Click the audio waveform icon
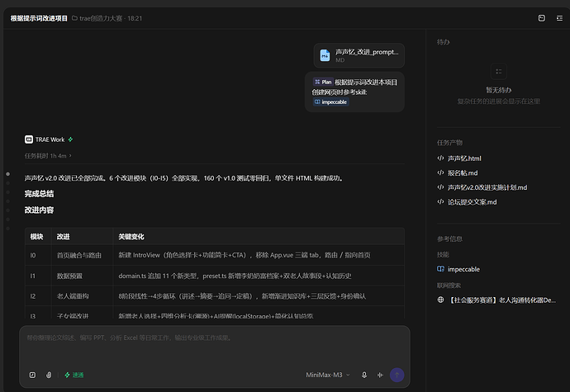Image resolution: width=570 pixels, height=392 pixels. tap(380, 375)
